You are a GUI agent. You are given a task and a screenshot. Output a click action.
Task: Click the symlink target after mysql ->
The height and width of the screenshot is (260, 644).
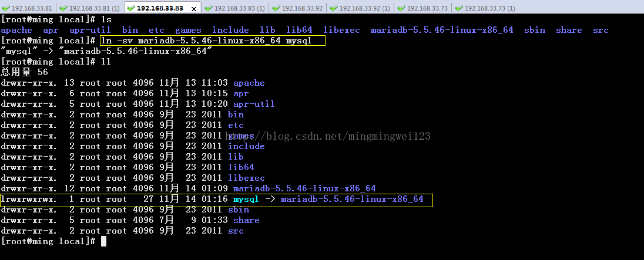[x=352, y=200]
